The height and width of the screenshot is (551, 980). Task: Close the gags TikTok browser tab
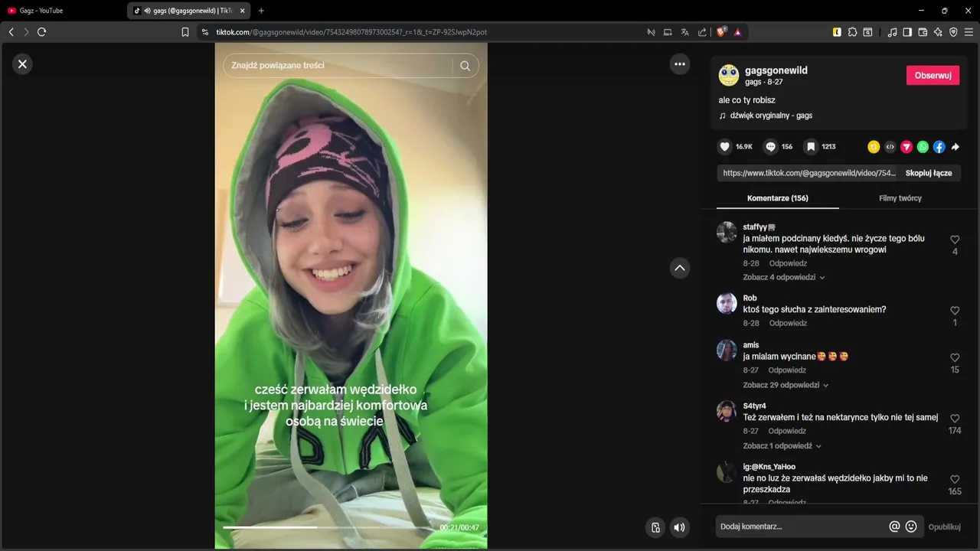pos(242,11)
